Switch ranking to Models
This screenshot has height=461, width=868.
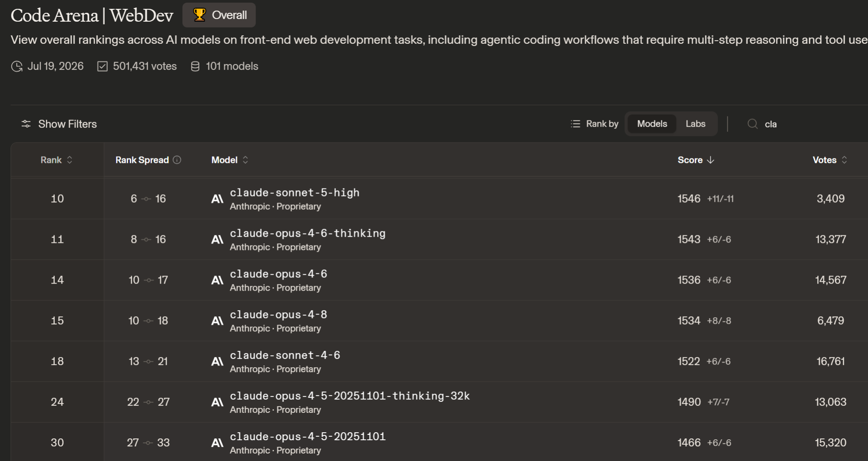tap(652, 124)
